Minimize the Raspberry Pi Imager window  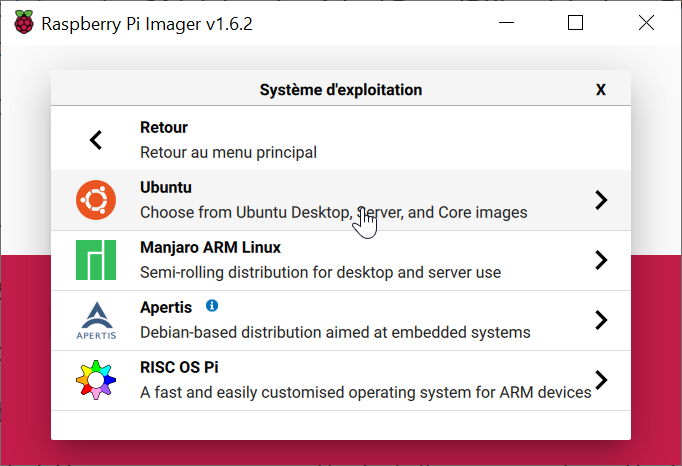point(506,23)
